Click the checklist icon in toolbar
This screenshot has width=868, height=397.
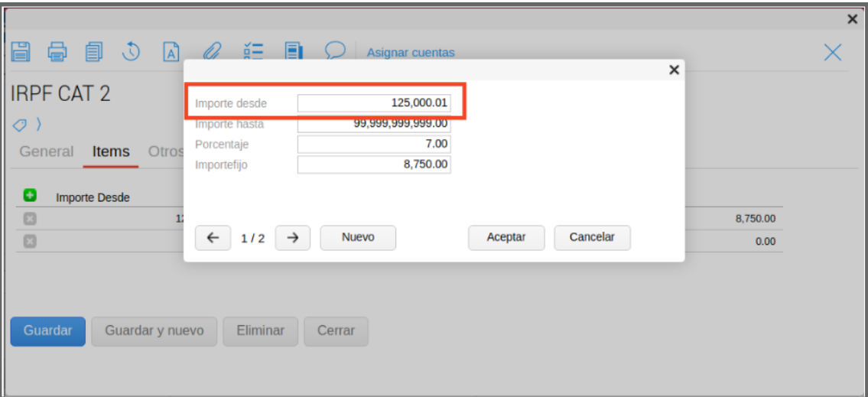point(253,51)
